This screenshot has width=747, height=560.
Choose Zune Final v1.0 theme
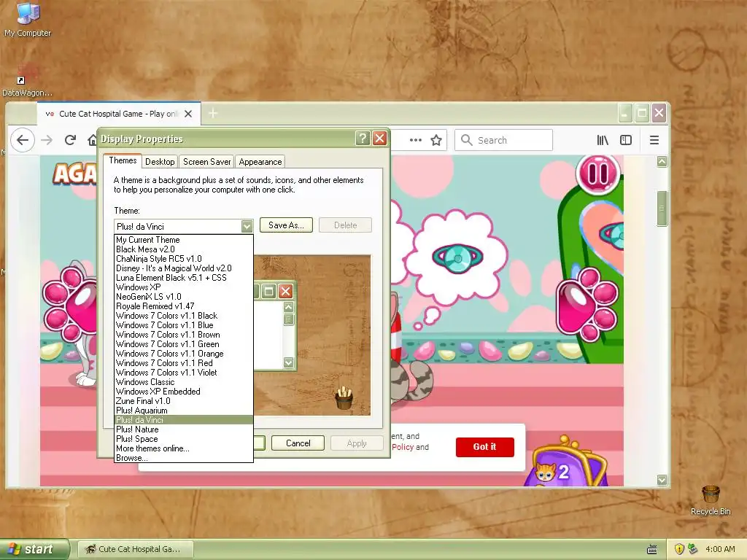(184, 401)
